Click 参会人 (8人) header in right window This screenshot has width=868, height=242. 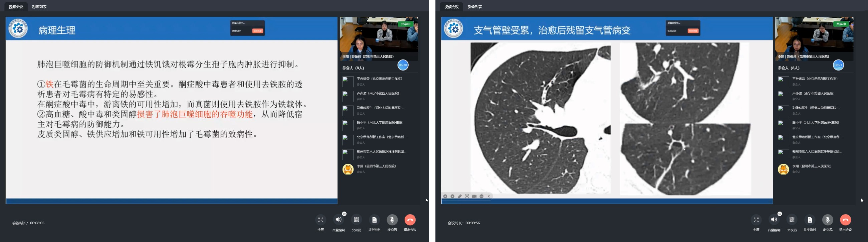pos(789,68)
